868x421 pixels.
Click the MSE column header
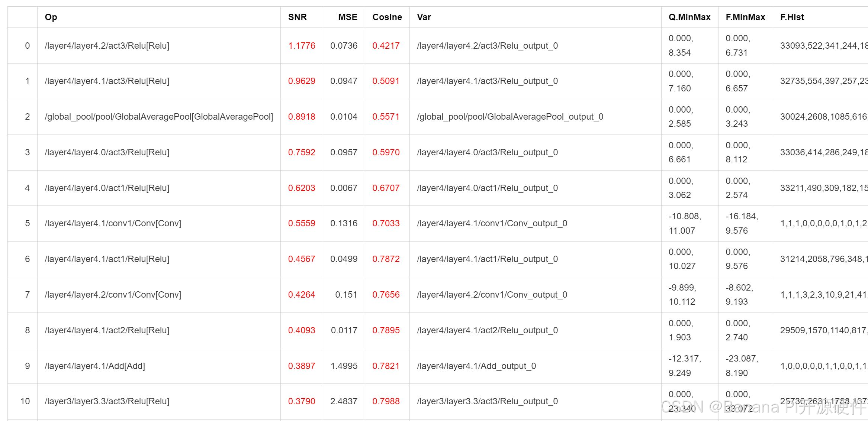pos(347,17)
